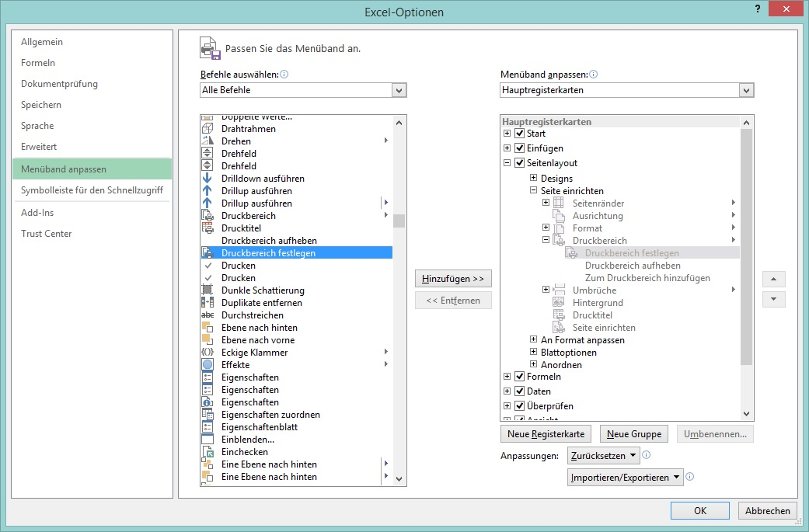Go to the Speichern category
Screen dimensions: 809x532
point(92,105)
